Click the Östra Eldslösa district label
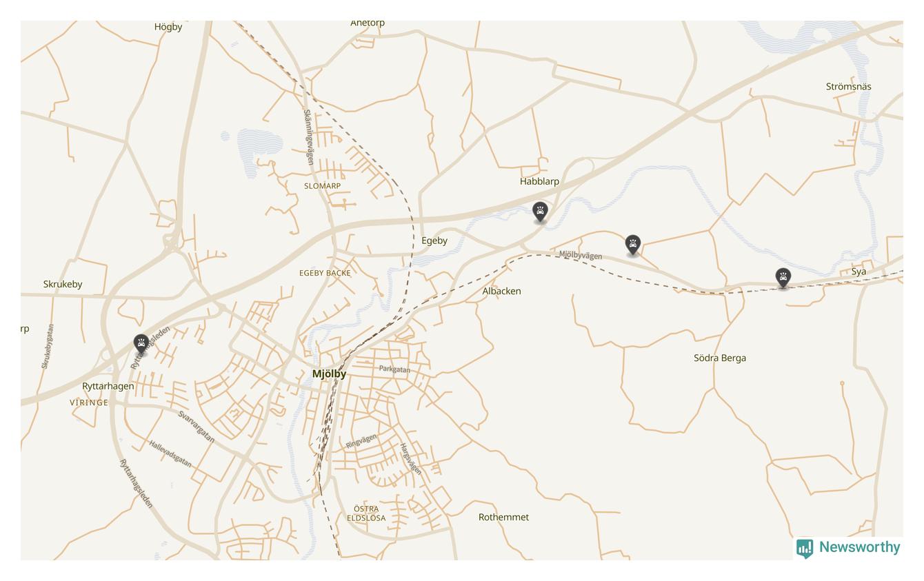The image size is (924, 581). pos(366,513)
